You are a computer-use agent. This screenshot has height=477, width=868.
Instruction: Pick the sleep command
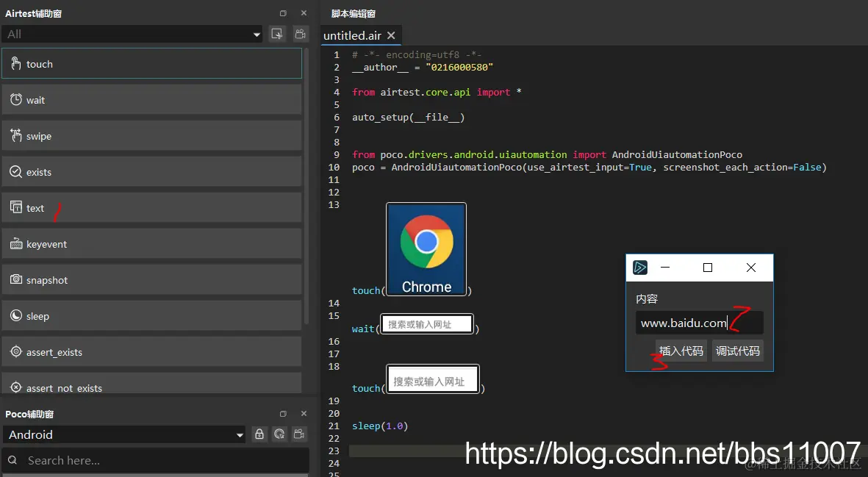[x=151, y=315]
